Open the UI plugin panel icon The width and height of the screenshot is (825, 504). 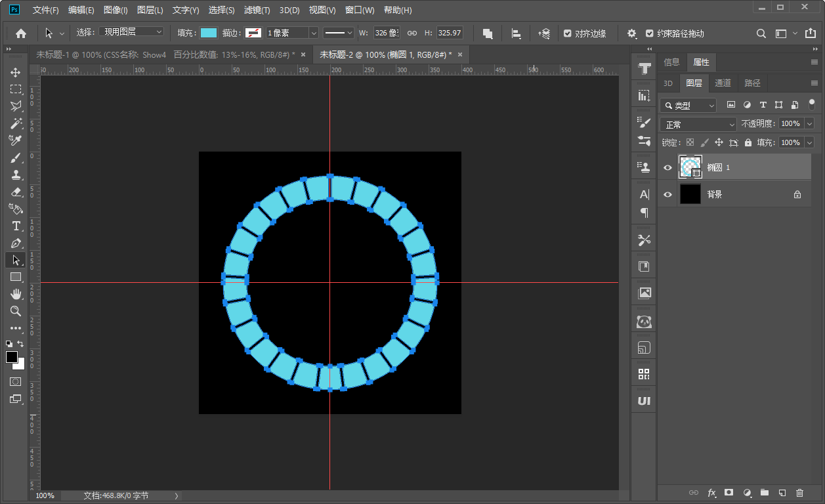coord(644,400)
